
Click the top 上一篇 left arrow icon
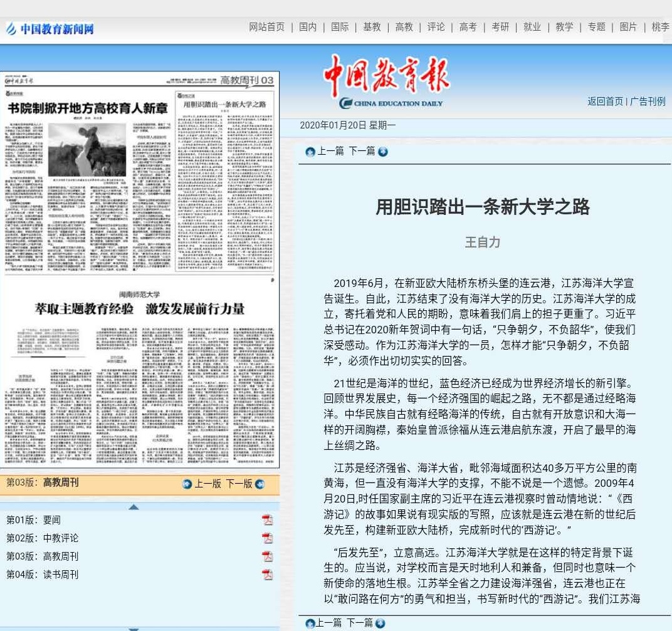[310, 152]
